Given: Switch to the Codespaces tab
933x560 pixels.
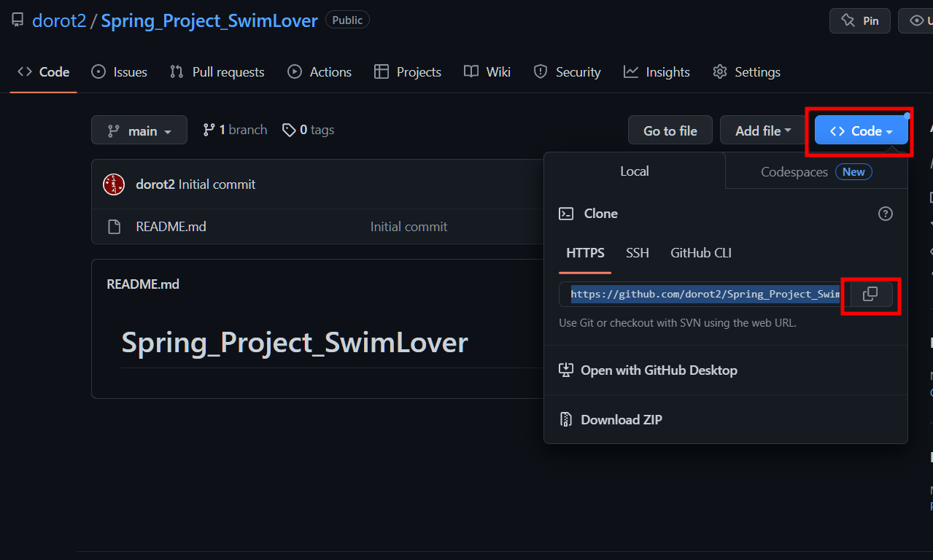Looking at the screenshot, I should click(794, 171).
